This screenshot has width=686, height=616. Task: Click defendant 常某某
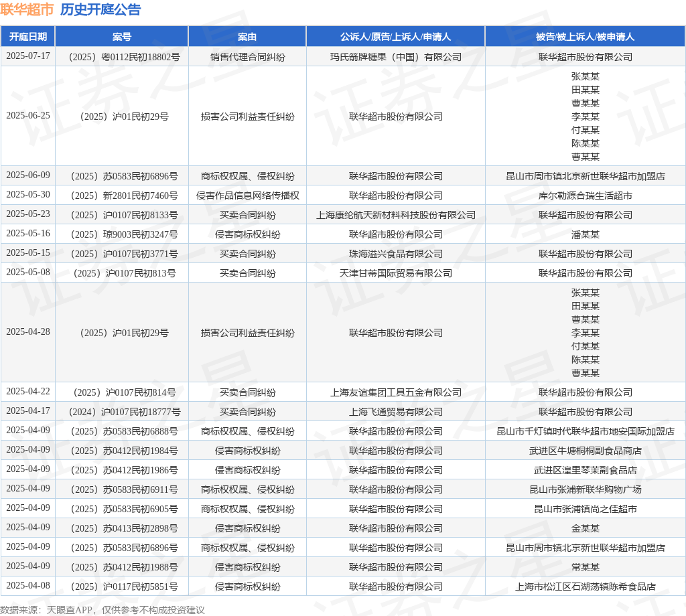585,568
